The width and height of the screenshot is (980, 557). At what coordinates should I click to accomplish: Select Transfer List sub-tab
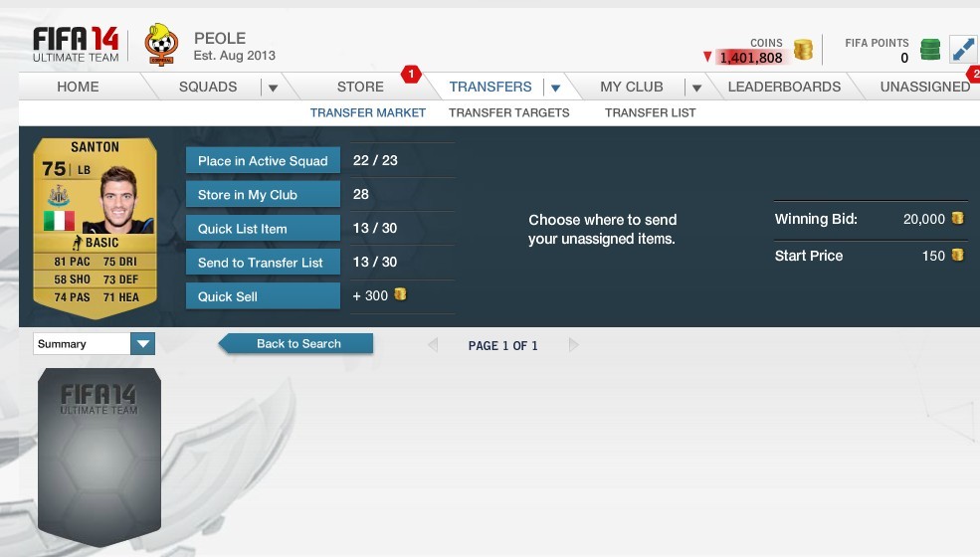pos(650,113)
